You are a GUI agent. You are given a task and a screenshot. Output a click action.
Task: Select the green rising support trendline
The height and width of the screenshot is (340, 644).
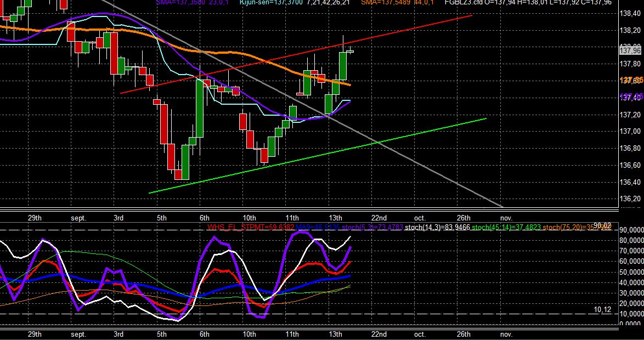[317, 156]
